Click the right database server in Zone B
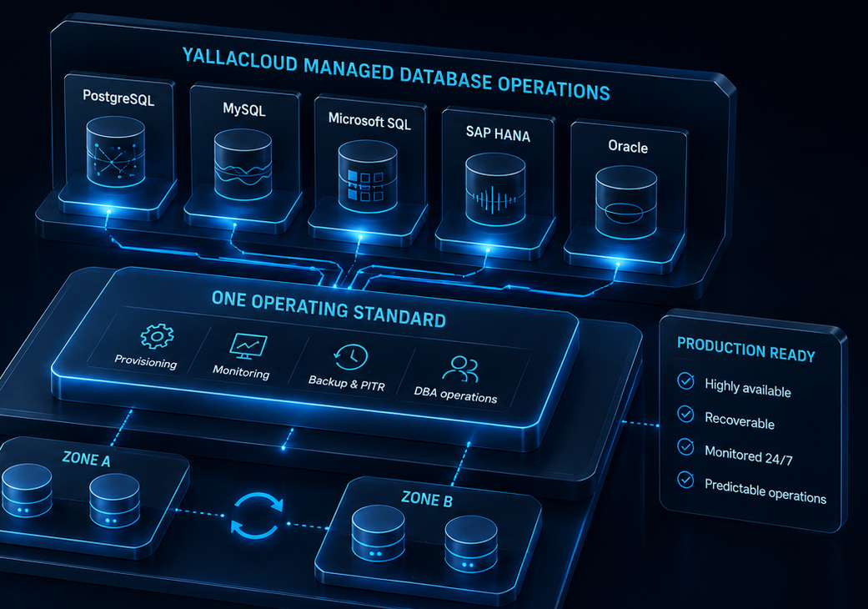The width and height of the screenshot is (868, 609). pos(471,545)
